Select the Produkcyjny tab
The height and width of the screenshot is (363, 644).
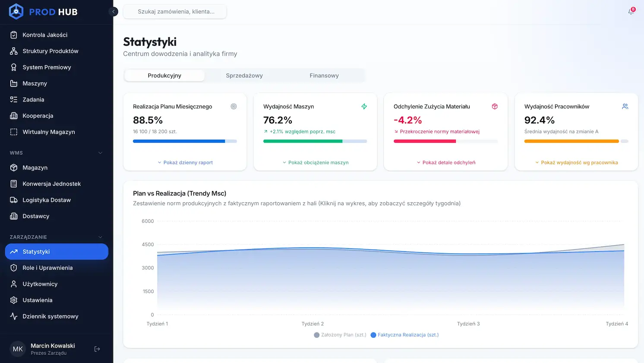164,75
